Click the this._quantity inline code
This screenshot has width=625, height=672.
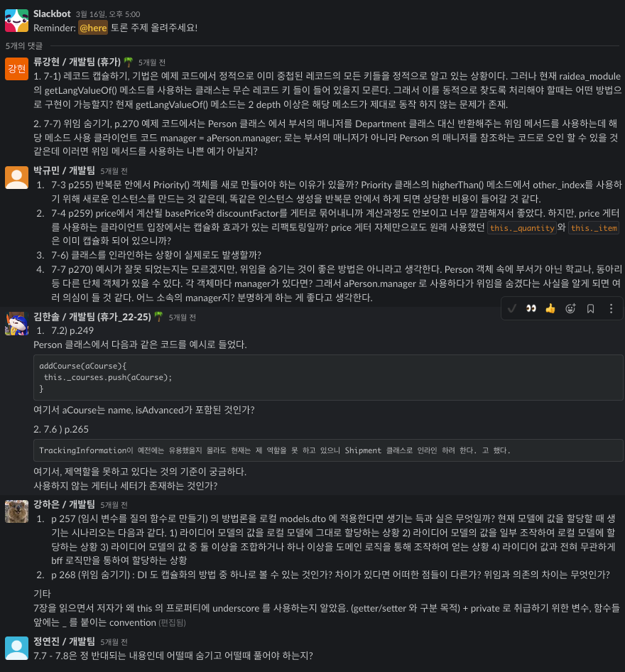(522, 228)
